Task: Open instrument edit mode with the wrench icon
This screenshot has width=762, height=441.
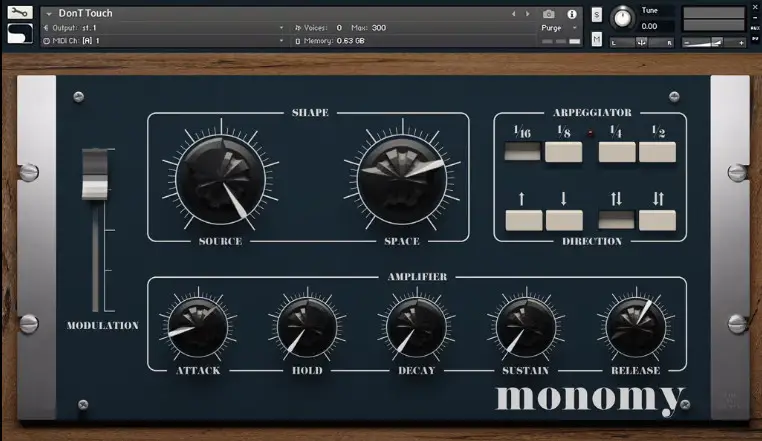Action: 20,12
